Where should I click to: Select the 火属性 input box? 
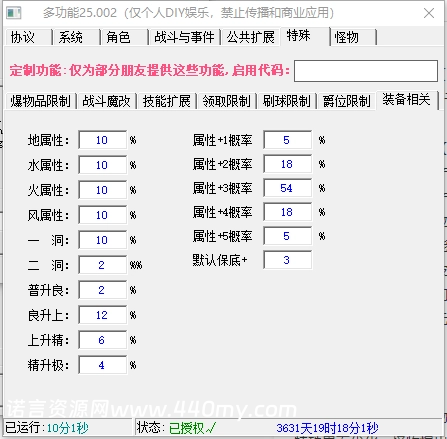point(102,190)
